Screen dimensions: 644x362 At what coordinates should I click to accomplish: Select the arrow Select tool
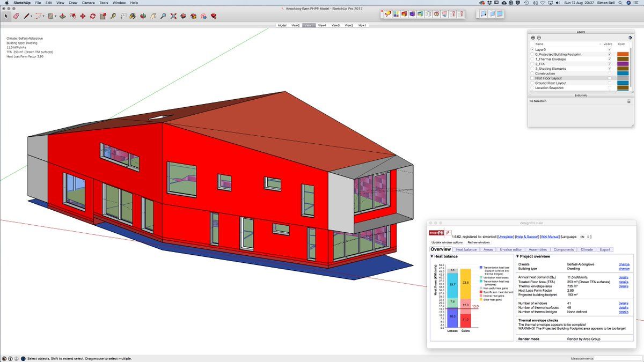point(6,16)
